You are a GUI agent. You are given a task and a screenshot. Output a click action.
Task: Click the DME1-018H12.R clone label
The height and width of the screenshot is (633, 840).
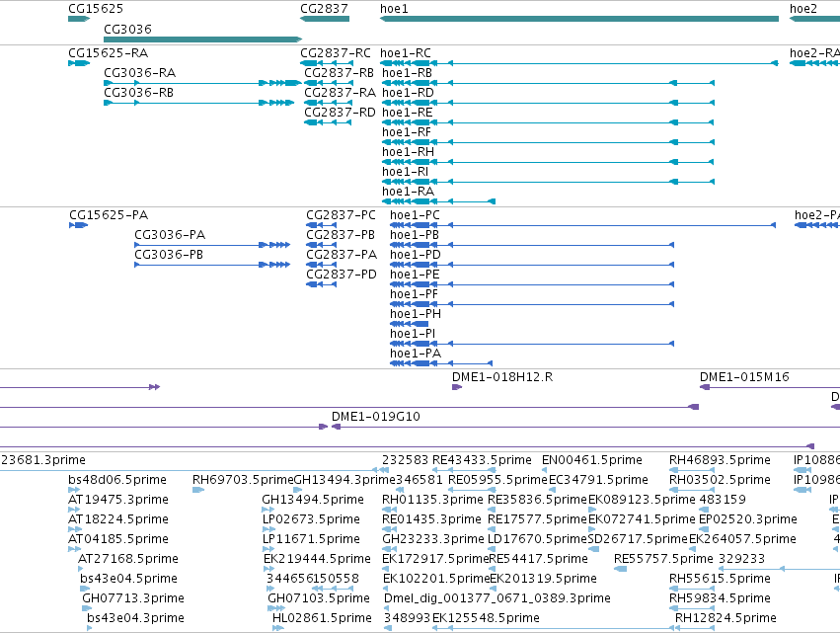(x=502, y=377)
